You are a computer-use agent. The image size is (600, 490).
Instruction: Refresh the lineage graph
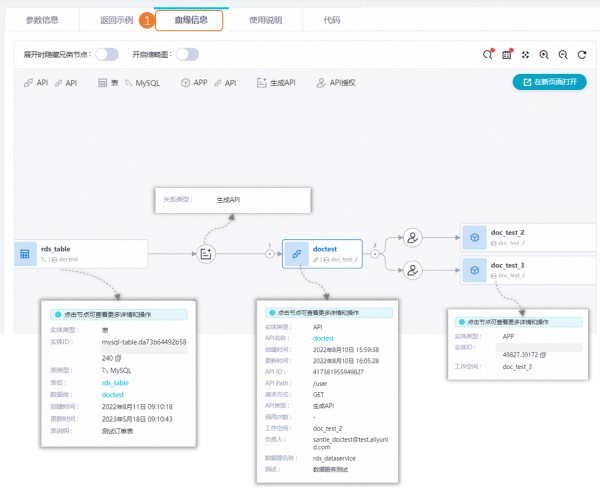[582, 55]
